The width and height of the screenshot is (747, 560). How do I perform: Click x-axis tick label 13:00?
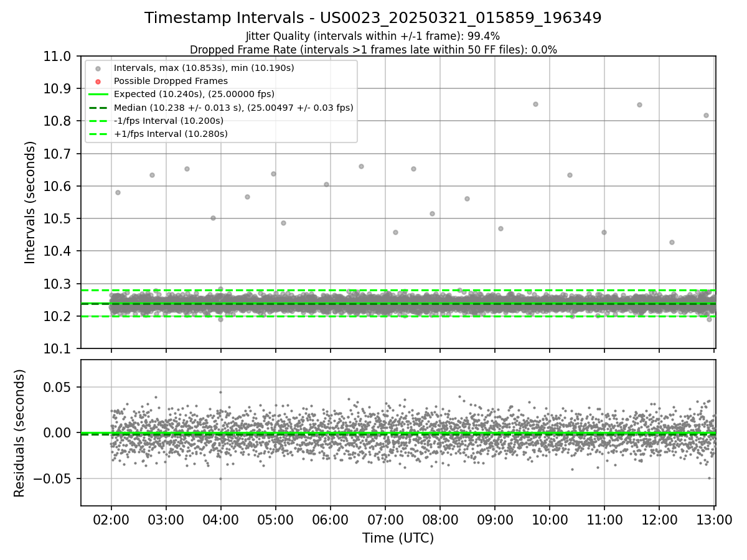(x=714, y=519)
